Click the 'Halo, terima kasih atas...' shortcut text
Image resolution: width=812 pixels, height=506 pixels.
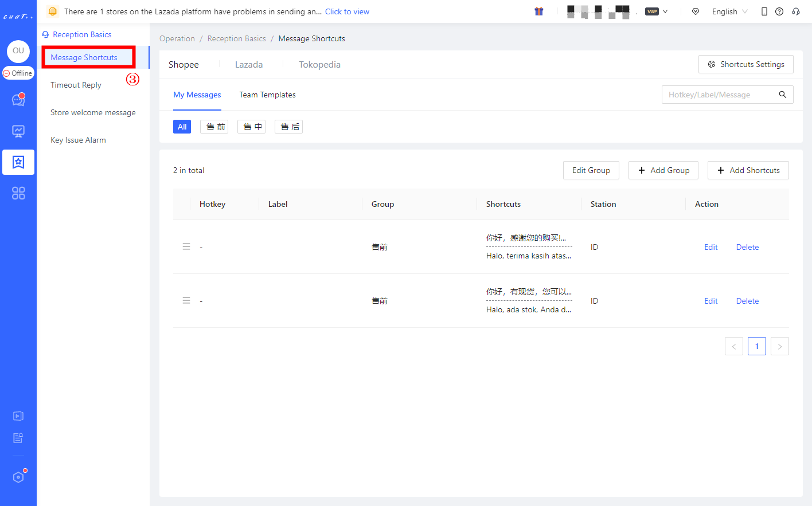click(x=529, y=256)
